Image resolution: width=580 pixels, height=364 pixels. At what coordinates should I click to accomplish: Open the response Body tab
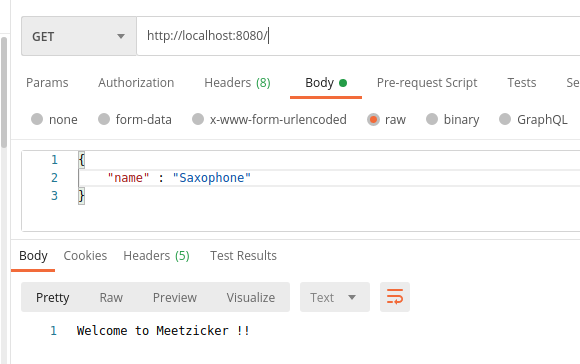click(33, 256)
